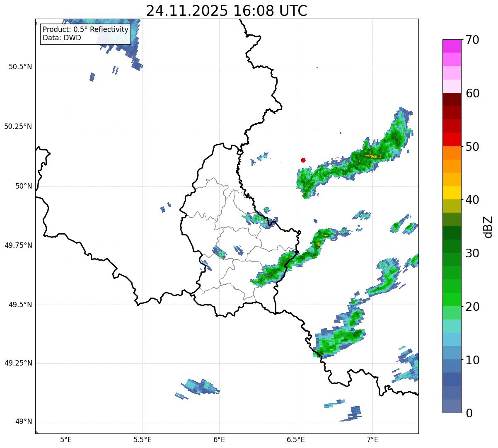Click the 6.5°E longitude tick label
Screen dimensions: 498x448
click(296, 439)
